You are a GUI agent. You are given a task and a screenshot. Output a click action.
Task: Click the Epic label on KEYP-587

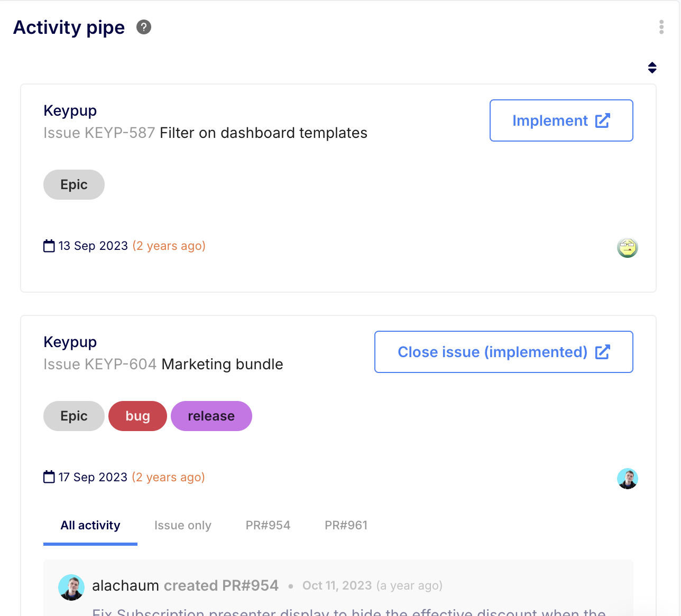pos(74,184)
